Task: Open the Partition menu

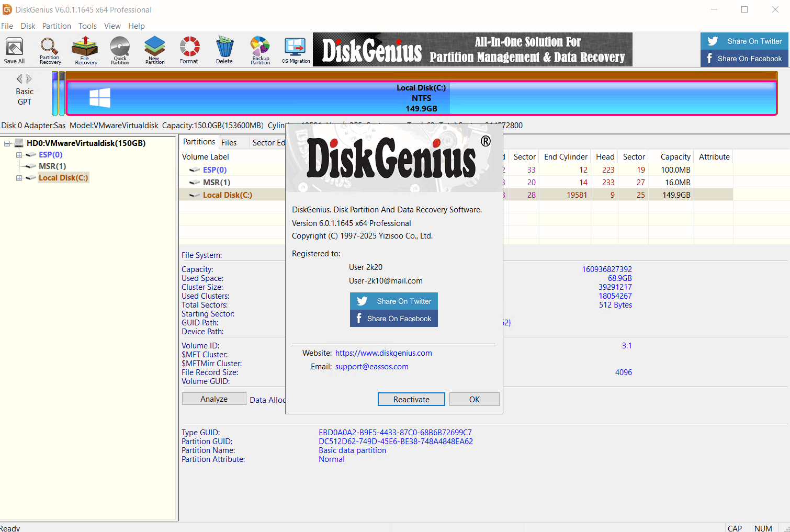Action: (57, 26)
